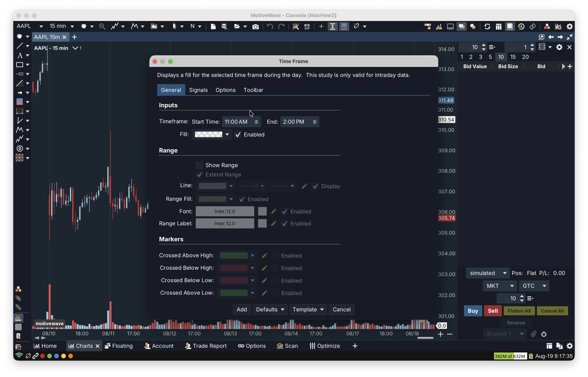This screenshot has height=377, width=588.
Task: Click the clock icon in Start Time field
Action: point(256,122)
